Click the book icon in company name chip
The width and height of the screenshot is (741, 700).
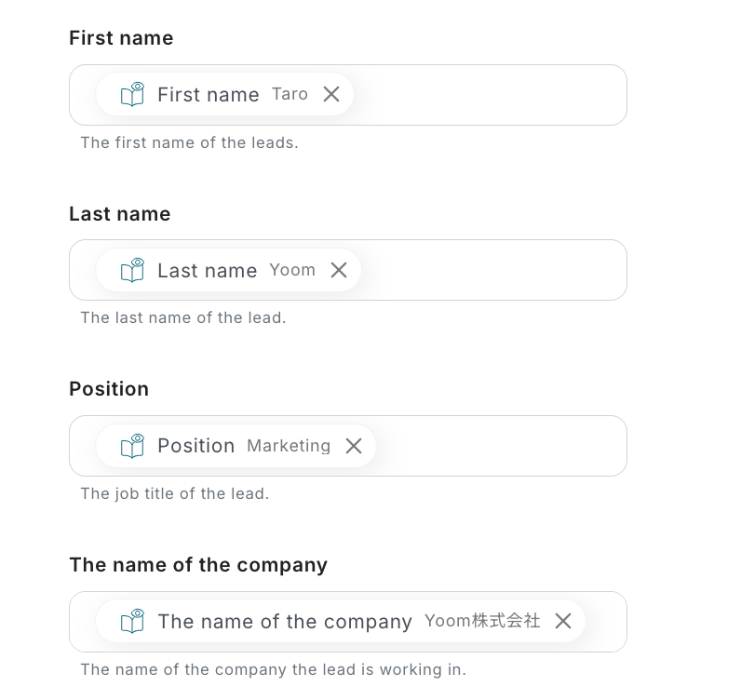(133, 621)
